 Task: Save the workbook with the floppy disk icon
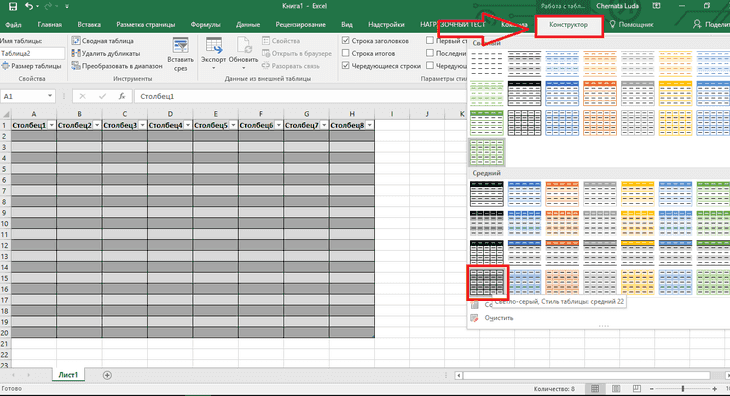[x=13, y=6]
